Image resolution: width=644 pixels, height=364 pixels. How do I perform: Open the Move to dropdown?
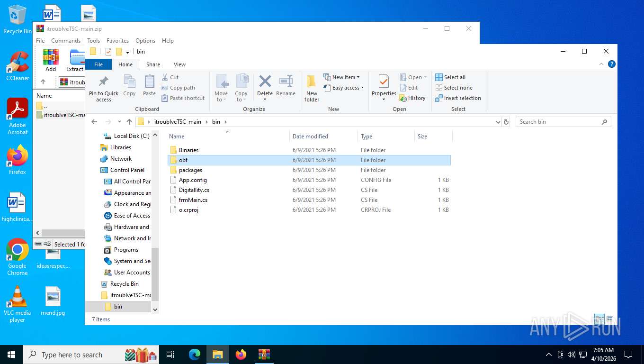pos(221,88)
